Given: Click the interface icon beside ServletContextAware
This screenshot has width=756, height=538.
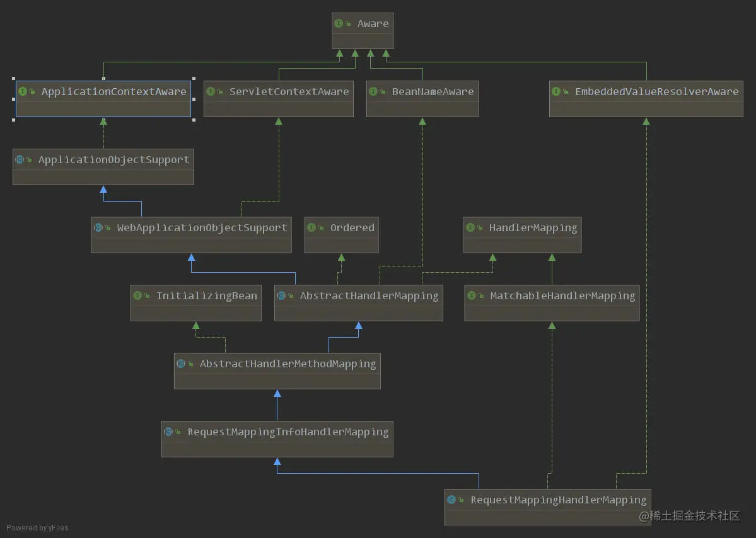Looking at the screenshot, I should pyautogui.click(x=211, y=91).
